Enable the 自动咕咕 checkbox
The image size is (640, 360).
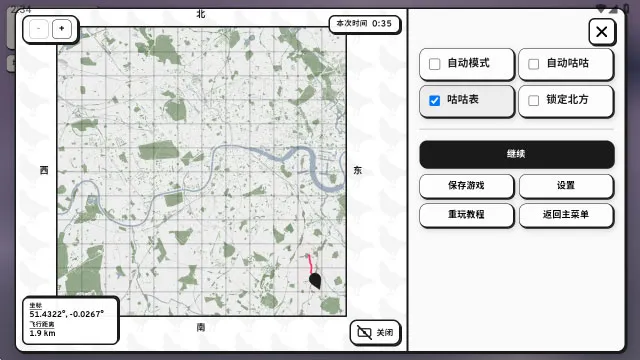(x=533, y=64)
